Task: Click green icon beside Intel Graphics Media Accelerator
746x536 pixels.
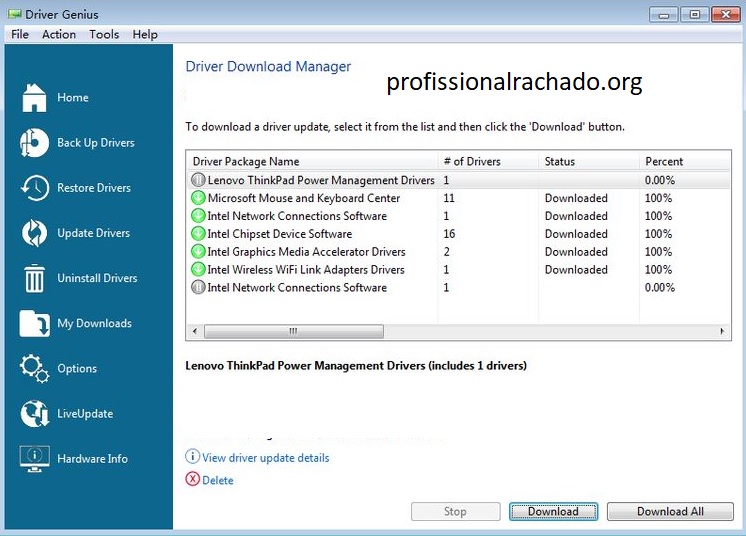Action: pos(198,252)
